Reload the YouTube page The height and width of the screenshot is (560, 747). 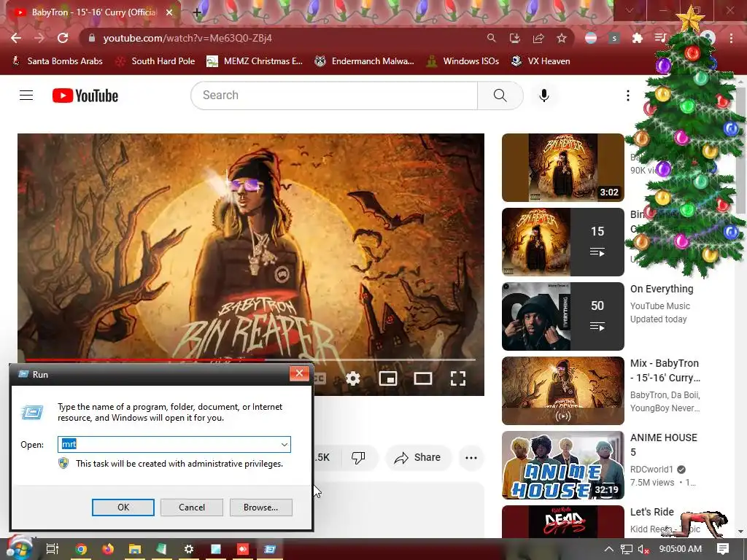[x=63, y=38]
